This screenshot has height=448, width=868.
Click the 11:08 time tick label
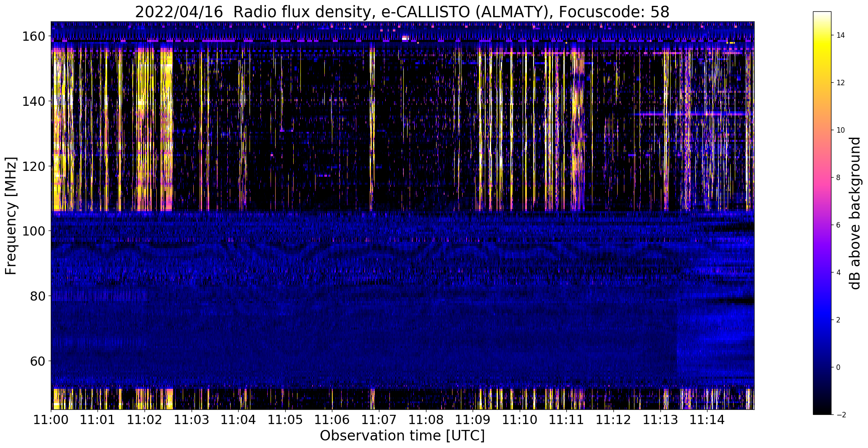point(426,419)
